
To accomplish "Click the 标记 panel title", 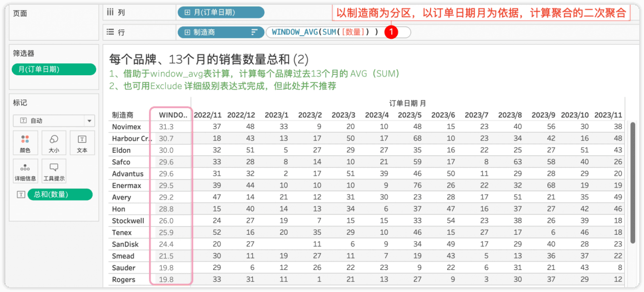I will [x=20, y=103].
